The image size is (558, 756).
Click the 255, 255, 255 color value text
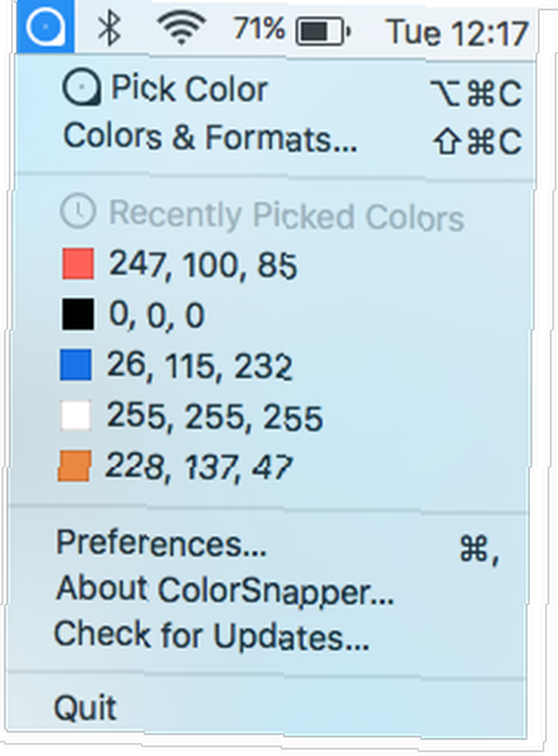click(x=215, y=417)
